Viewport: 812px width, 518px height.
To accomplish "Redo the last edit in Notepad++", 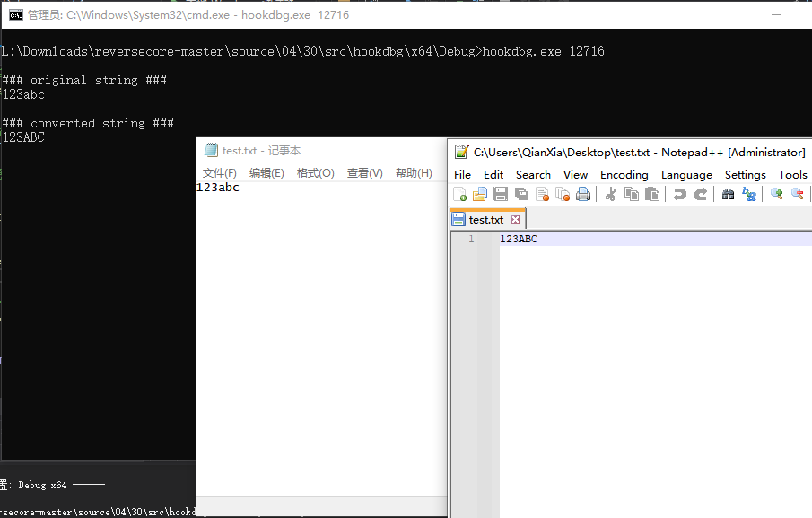I will point(700,193).
